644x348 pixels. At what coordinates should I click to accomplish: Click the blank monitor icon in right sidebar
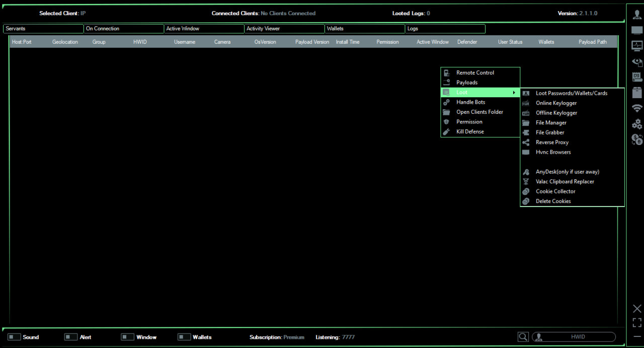637,30
